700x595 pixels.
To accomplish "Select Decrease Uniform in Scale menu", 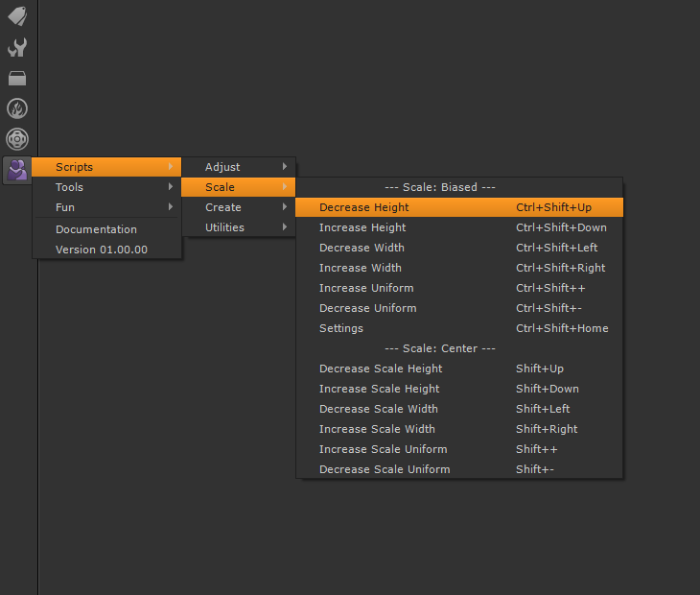I will click(459, 307).
